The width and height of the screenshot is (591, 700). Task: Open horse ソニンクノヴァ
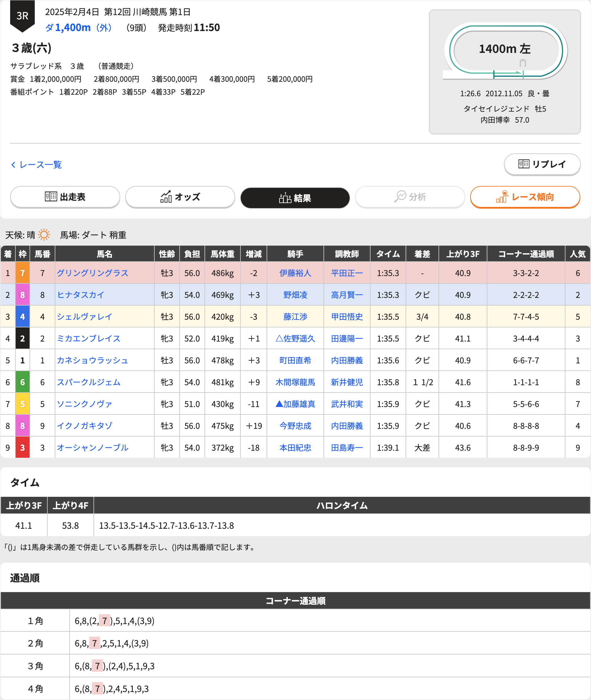85,404
